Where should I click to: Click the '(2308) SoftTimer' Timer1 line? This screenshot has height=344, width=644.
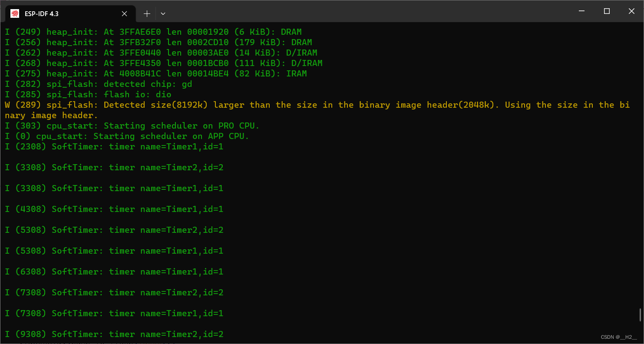pos(114,146)
